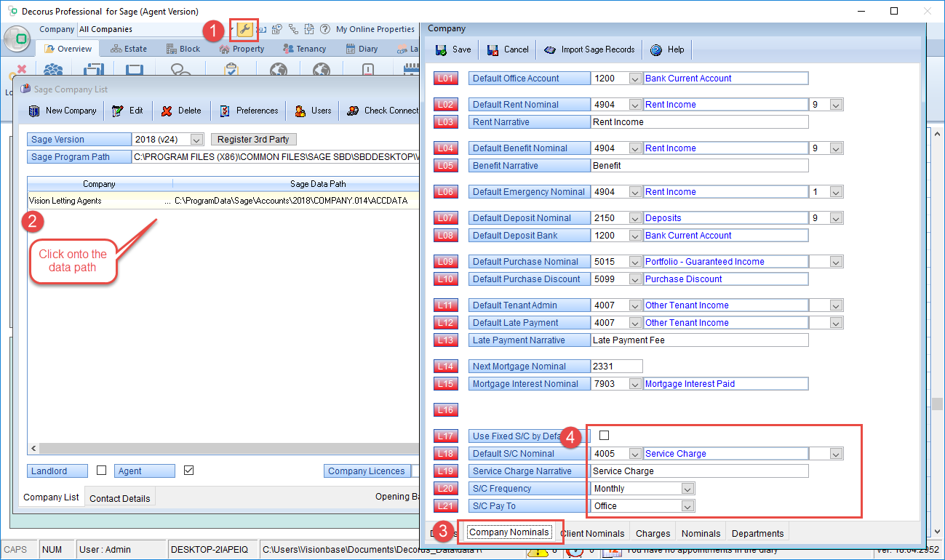This screenshot has width=945, height=560.
Task: Click the Save disk icon in Company window
Action: coord(441,49)
